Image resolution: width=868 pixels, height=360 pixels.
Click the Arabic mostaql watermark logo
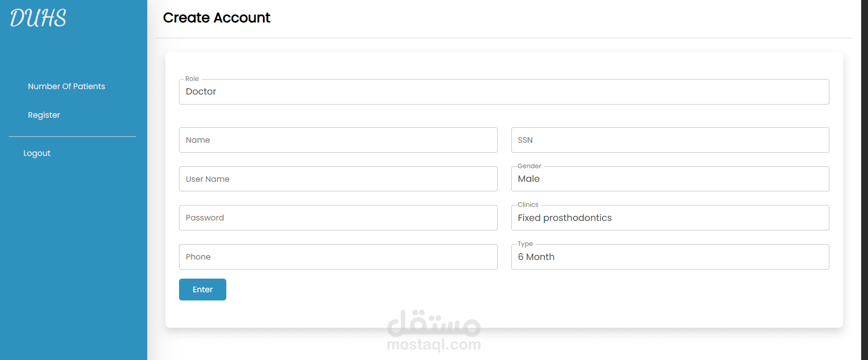coord(434,323)
